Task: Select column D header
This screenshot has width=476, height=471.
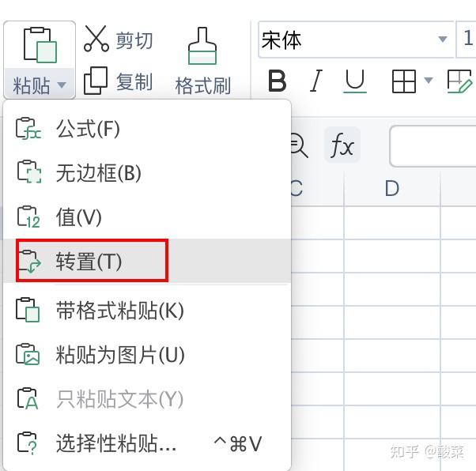Action: tap(392, 188)
